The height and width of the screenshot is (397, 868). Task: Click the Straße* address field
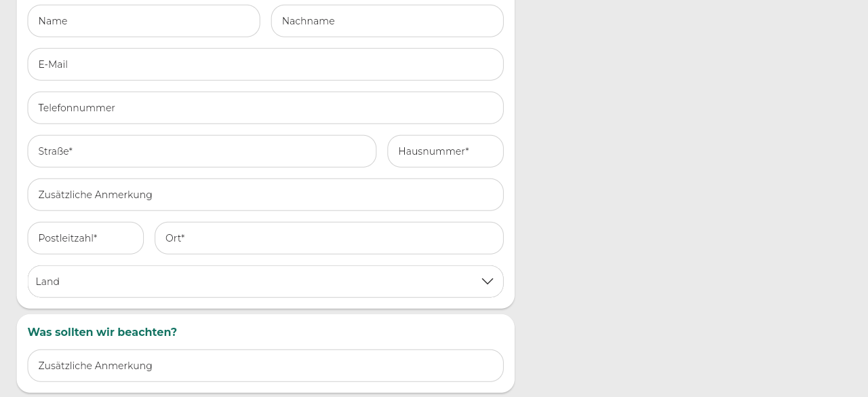(x=201, y=151)
